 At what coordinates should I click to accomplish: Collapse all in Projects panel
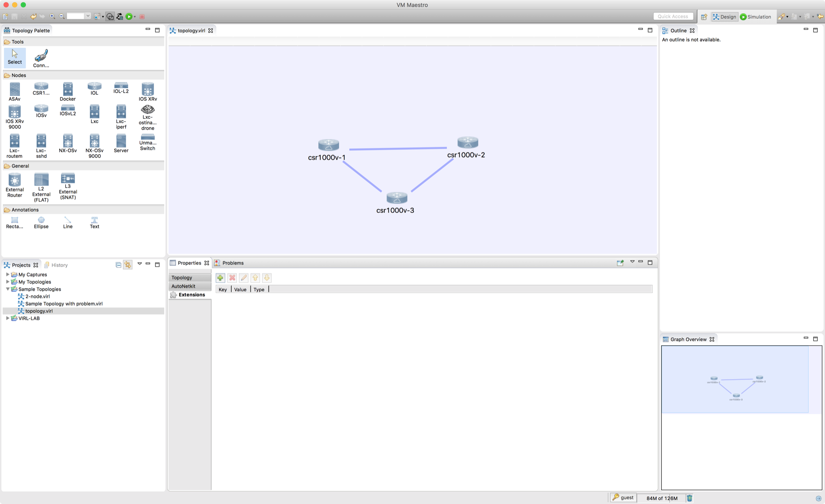coord(118,265)
